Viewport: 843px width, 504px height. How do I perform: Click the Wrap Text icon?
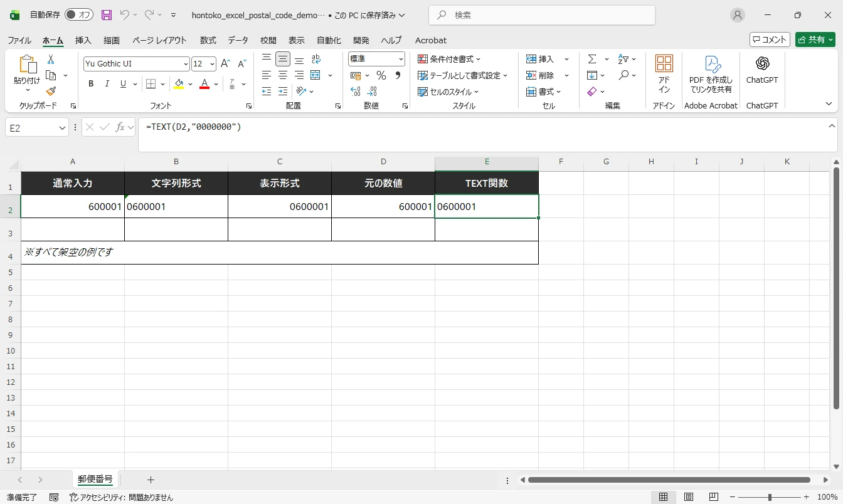(316, 59)
